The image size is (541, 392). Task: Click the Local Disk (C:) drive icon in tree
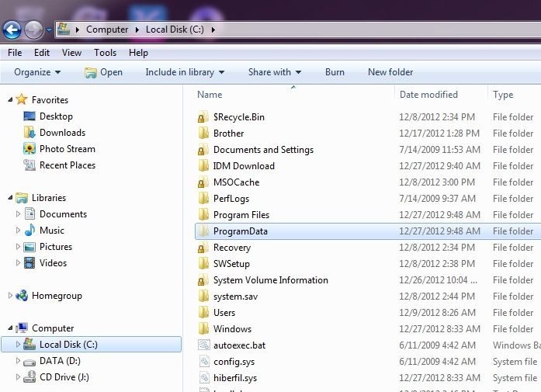point(29,344)
